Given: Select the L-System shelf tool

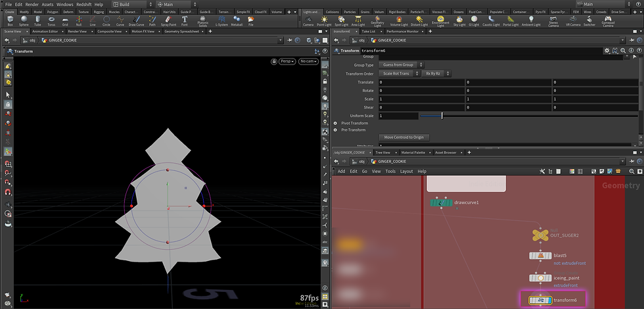Looking at the screenshot, I should tap(222, 21).
